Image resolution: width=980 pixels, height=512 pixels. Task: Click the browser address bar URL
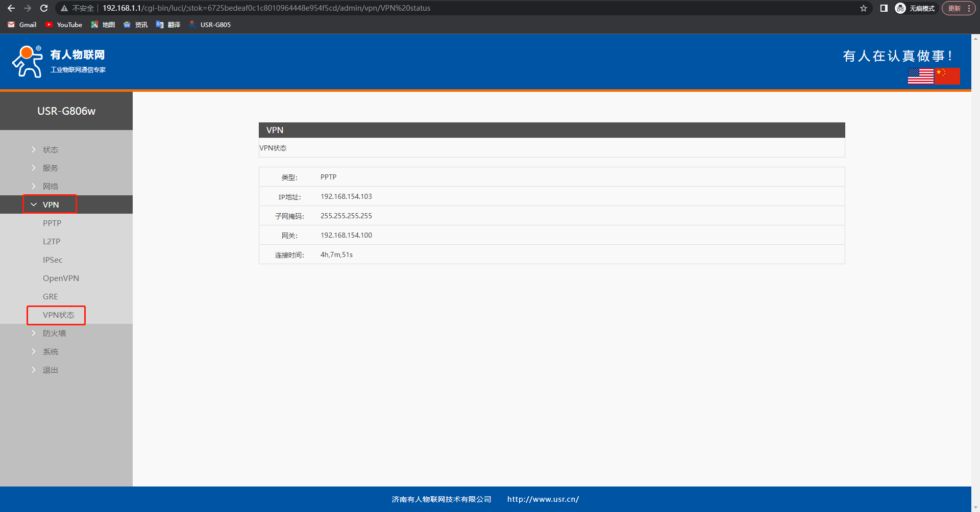tap(266, 8)
